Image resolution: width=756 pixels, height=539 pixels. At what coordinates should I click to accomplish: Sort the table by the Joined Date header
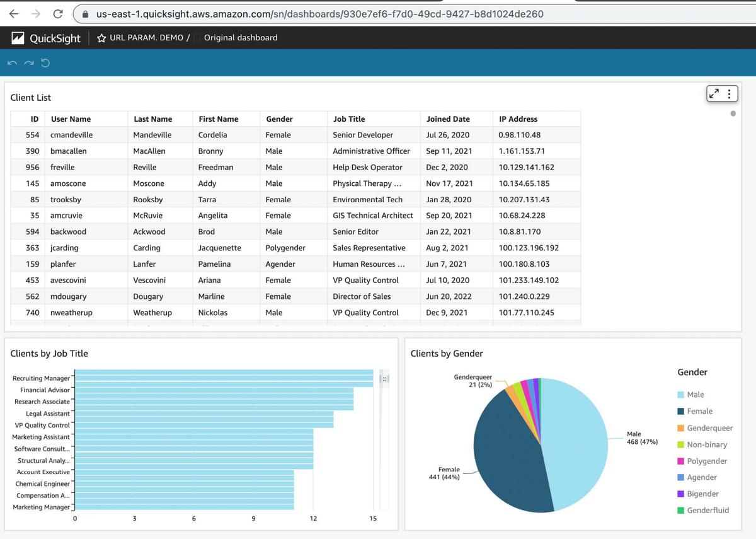point(447,119)
